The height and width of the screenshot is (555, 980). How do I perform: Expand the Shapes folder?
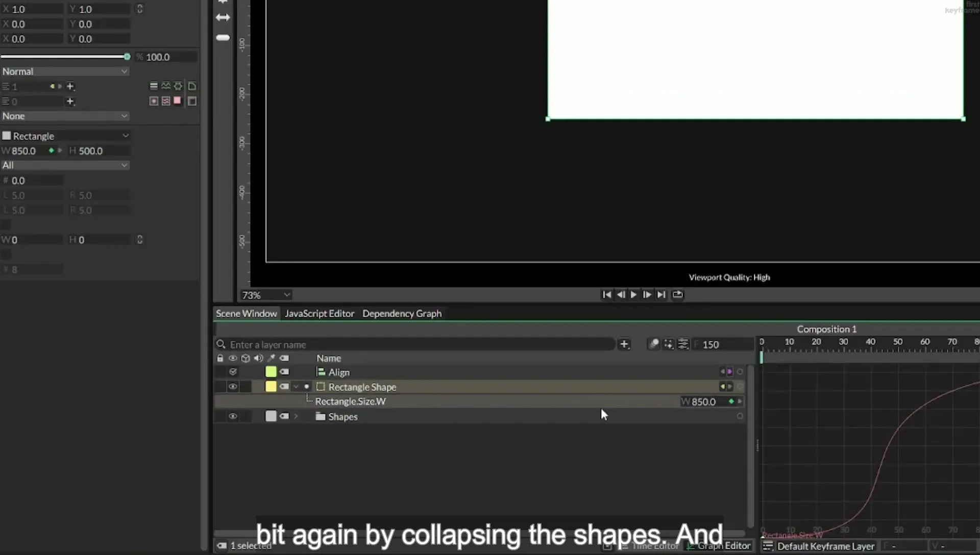296,416
